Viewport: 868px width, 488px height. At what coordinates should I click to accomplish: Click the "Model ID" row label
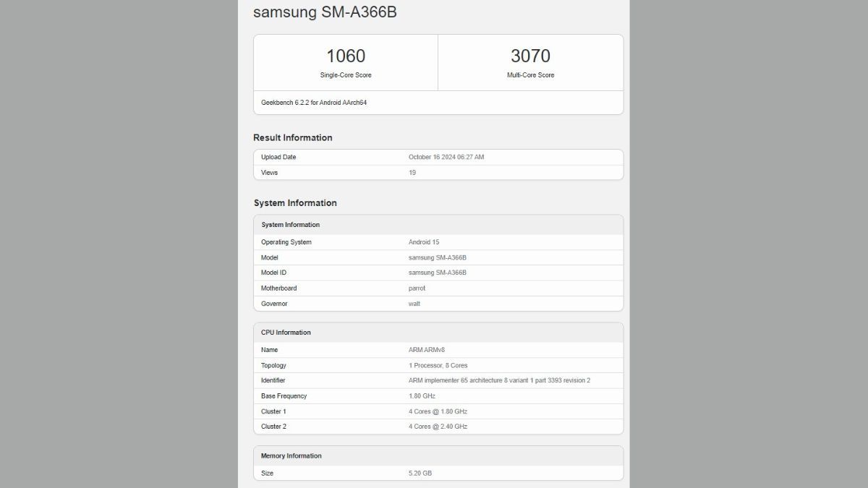[273, 273]
